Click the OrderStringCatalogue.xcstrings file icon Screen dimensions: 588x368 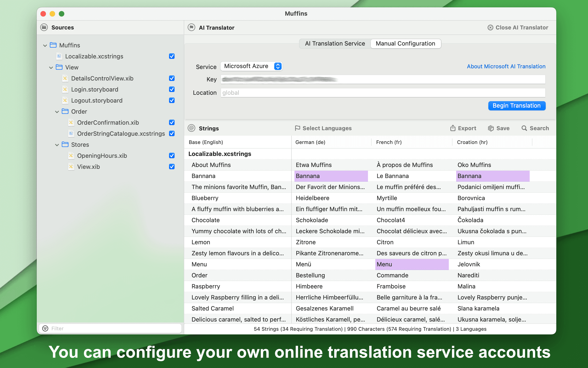point(71,133)
